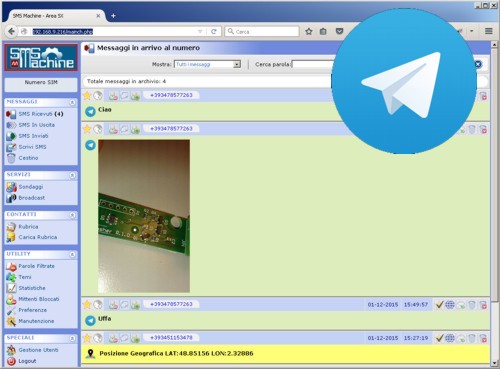Viewport: 500px width, 369px height.
Task: Click the bookmark star in the browser toolbar
Action: 309,31
